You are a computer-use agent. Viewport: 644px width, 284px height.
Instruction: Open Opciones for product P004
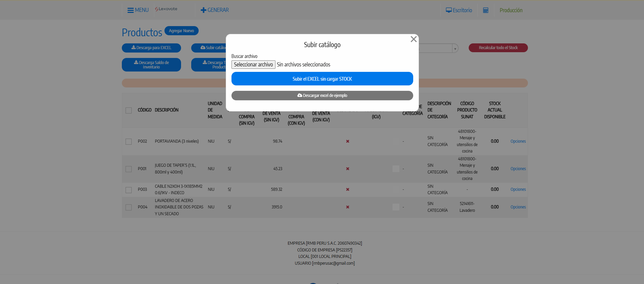pyautogui.click(x=518, y=207)
